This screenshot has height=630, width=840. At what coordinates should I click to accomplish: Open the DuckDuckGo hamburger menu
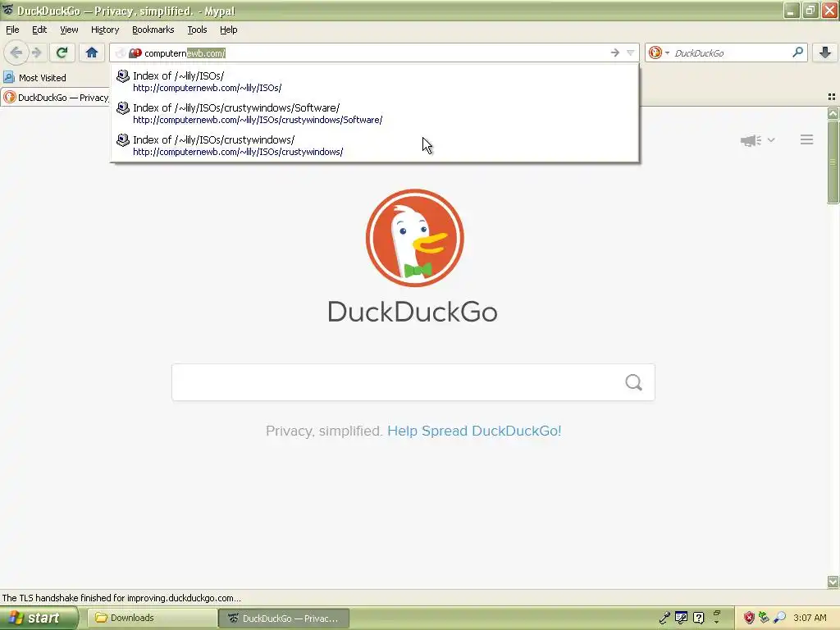click(807, 139)
